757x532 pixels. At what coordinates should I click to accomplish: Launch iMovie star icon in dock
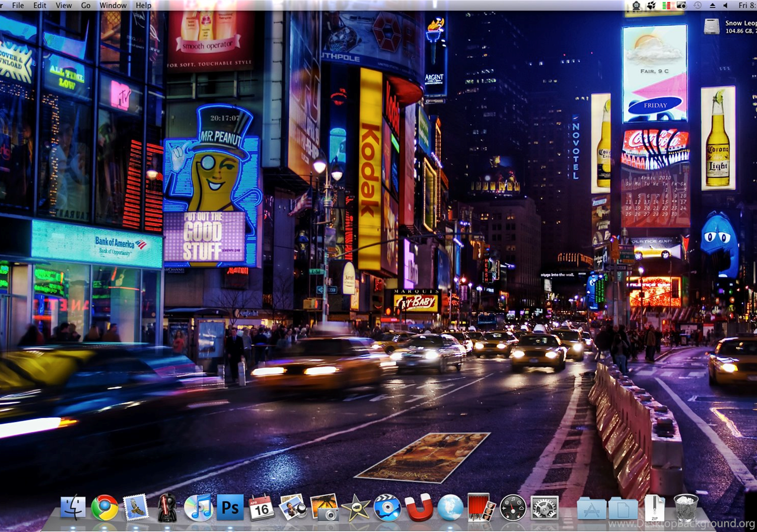coord(355,508)
